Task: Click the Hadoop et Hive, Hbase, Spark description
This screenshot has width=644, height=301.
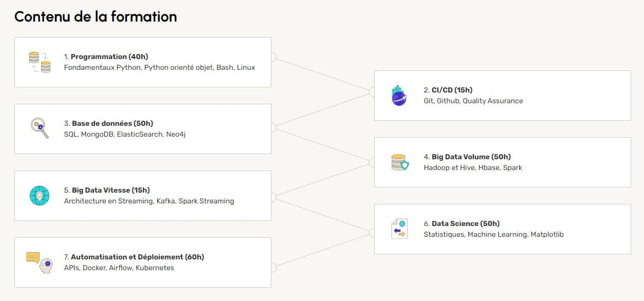Action: click(x=472, y=167)
